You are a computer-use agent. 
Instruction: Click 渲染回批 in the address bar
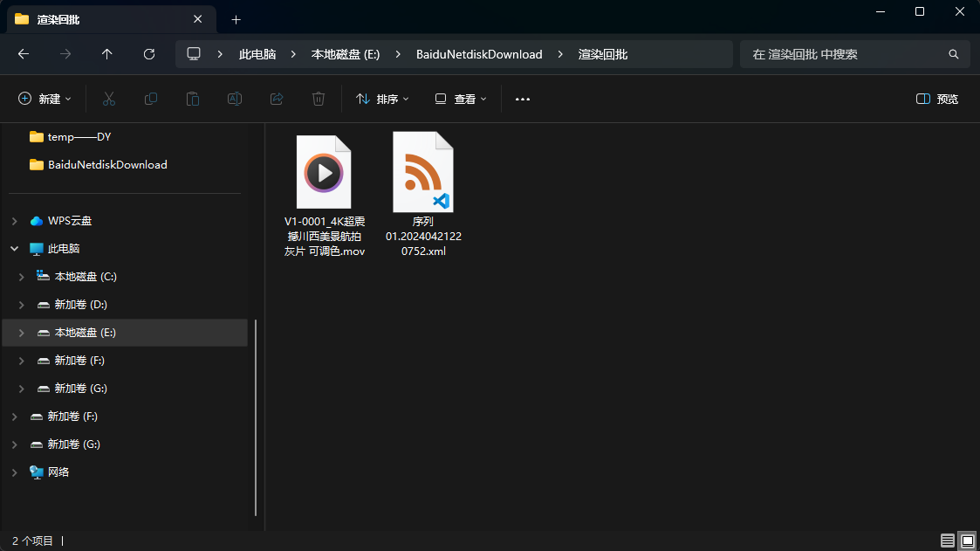tap(603, 54)
